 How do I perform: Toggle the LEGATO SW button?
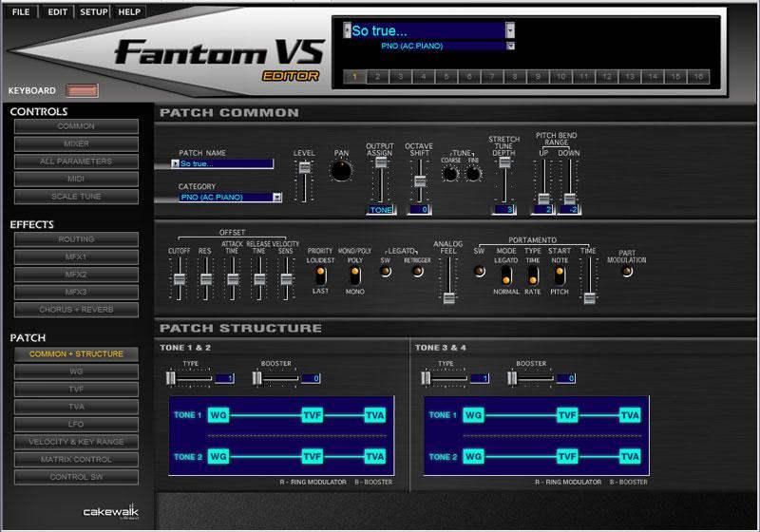(386, 272)
